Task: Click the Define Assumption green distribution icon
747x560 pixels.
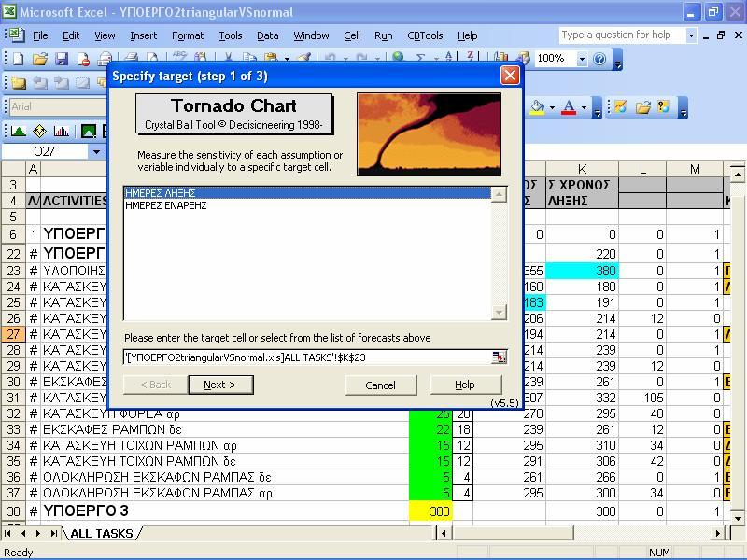Action: (x=18, y=131)
